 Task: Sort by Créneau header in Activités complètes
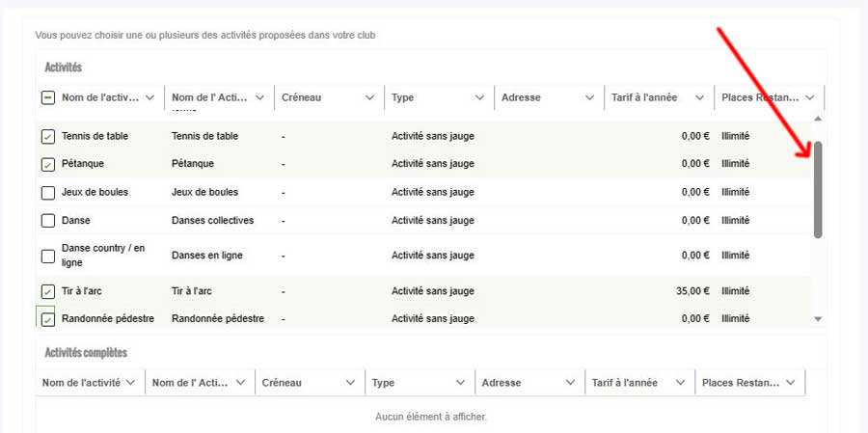(x=282, y=383)
